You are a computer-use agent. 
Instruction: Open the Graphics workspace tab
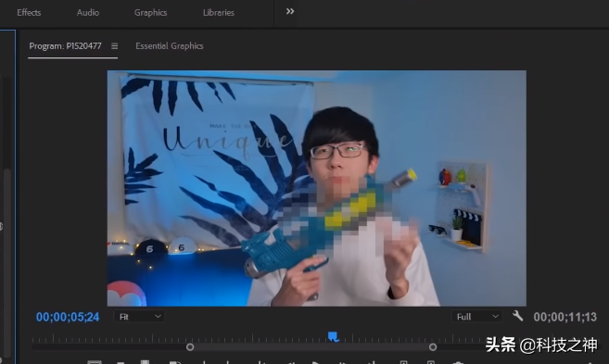pyautogui.click(x=150, y=12)
